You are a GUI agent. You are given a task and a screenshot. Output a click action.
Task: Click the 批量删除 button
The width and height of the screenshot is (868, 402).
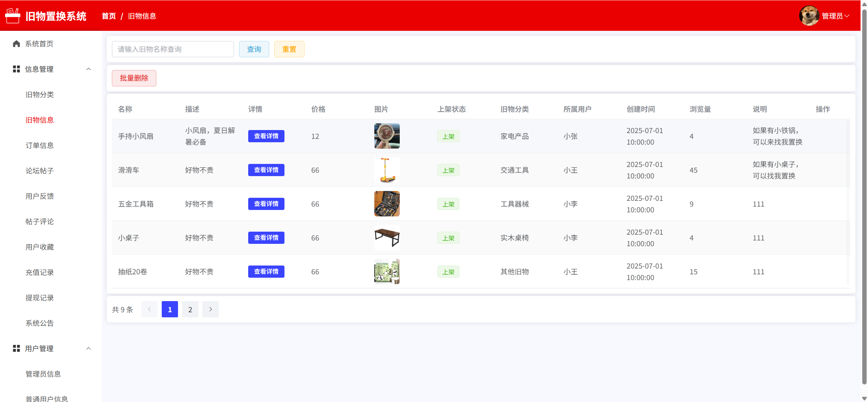(x=134, y=78)
